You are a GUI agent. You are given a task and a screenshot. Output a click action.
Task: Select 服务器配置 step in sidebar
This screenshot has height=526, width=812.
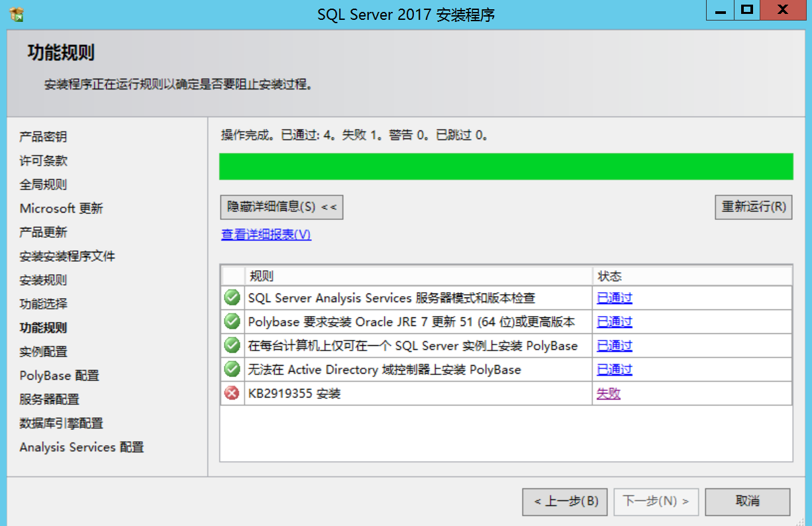click(x=50, y=399)
